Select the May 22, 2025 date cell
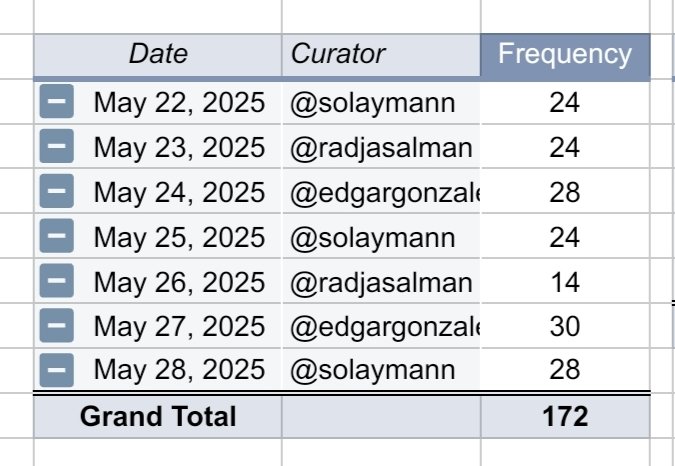 179,102
